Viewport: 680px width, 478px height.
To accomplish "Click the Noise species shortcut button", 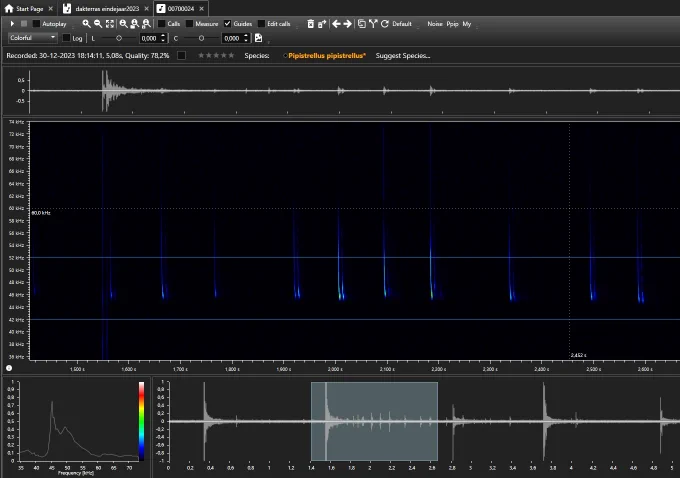I will tap(435, 23).
